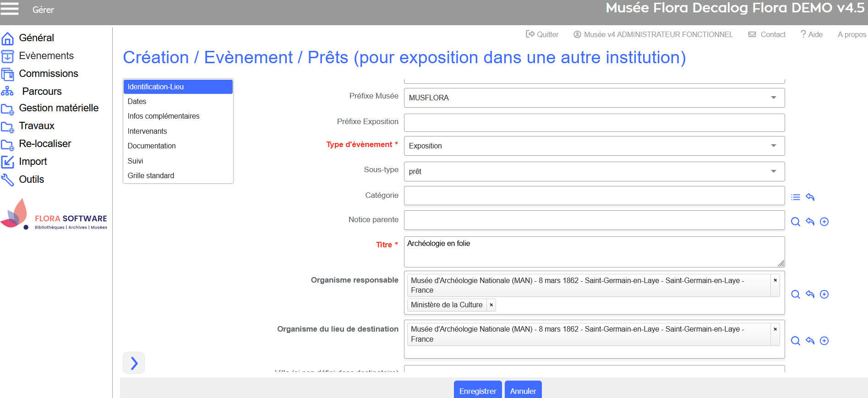Click the Quitter link

542,34
